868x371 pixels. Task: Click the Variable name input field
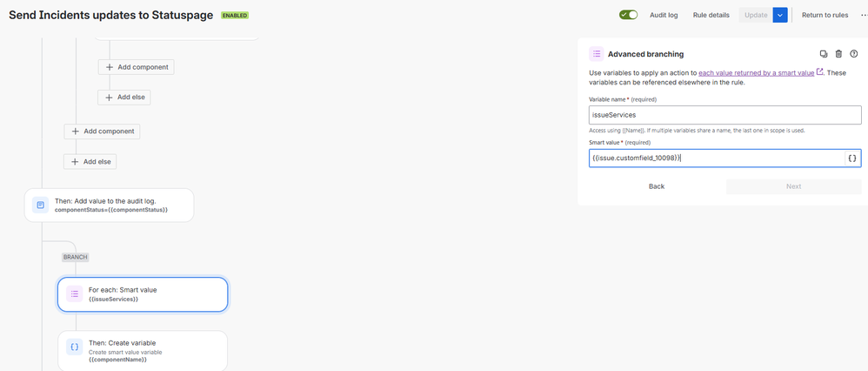click(724, 115)
